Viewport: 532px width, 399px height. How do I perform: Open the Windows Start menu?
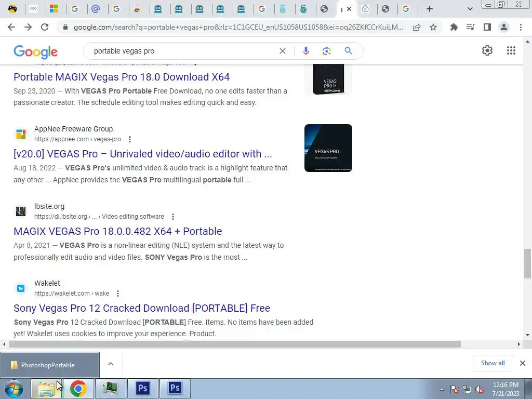14,389
